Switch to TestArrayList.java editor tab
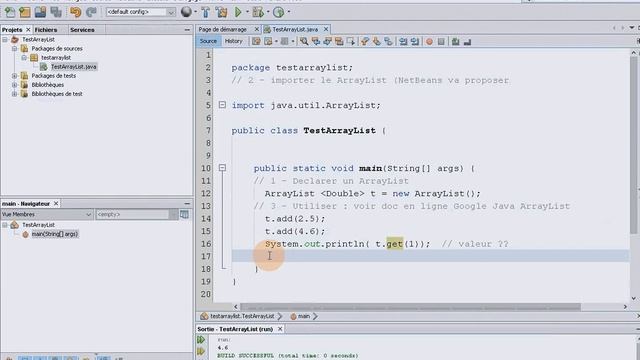The image size is (640, 360). coord(295,29)
